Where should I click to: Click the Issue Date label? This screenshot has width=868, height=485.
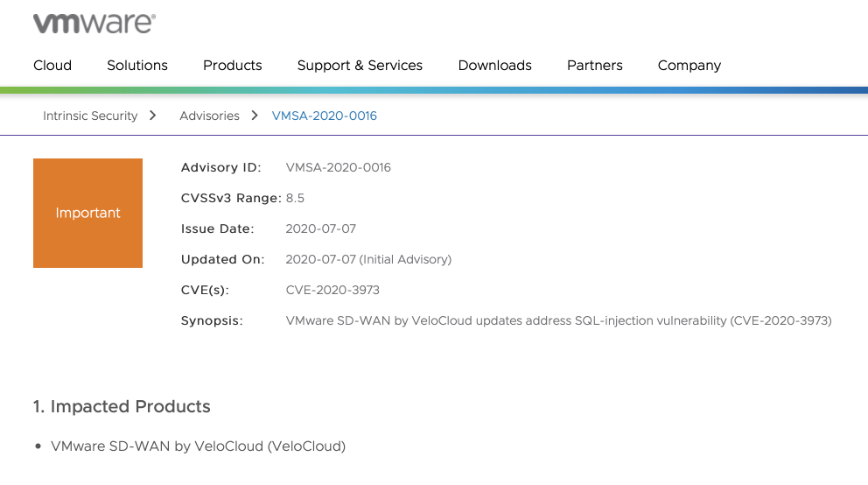[x=218, y=228]
